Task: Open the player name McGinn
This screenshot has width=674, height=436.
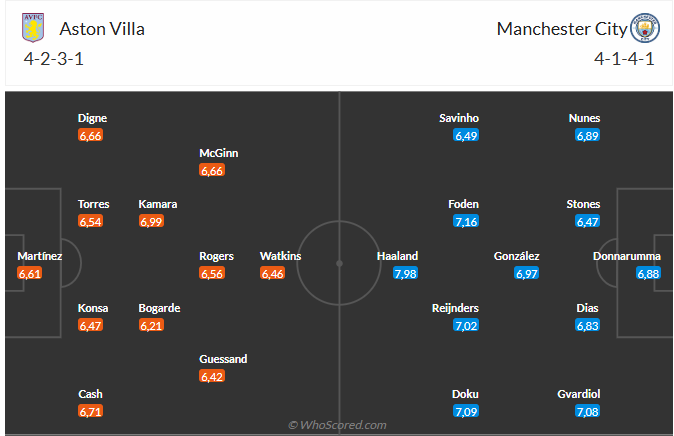Action: click(x=219, y=153)
